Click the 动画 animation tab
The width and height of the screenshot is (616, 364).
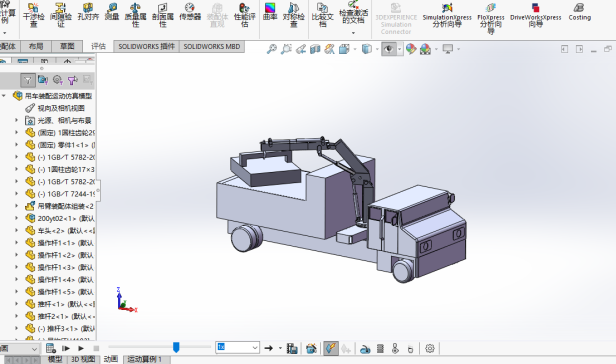pyautogui.click(x=111, y=359)
